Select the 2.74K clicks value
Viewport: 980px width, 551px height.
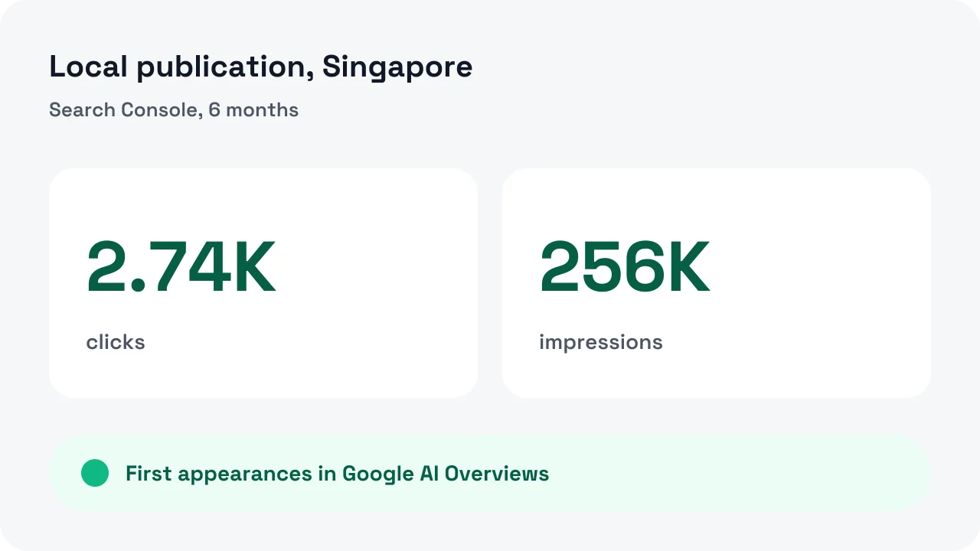point(181,268)
